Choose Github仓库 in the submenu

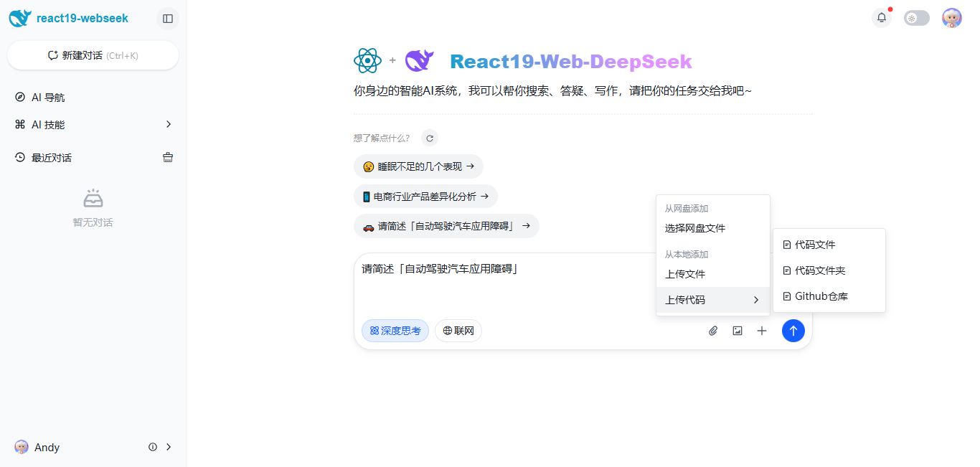pyautogui.click(x=829, y=296)
